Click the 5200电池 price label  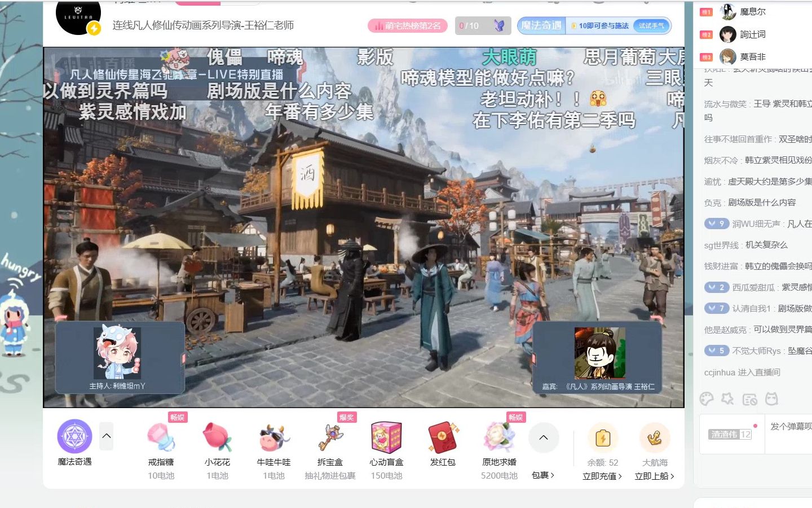click(x=499, y=476)
